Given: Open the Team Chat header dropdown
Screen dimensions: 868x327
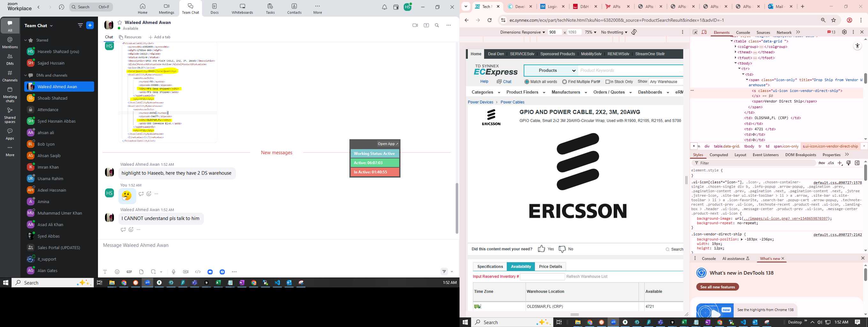Looking at the screenshot, I should point(52,26).
